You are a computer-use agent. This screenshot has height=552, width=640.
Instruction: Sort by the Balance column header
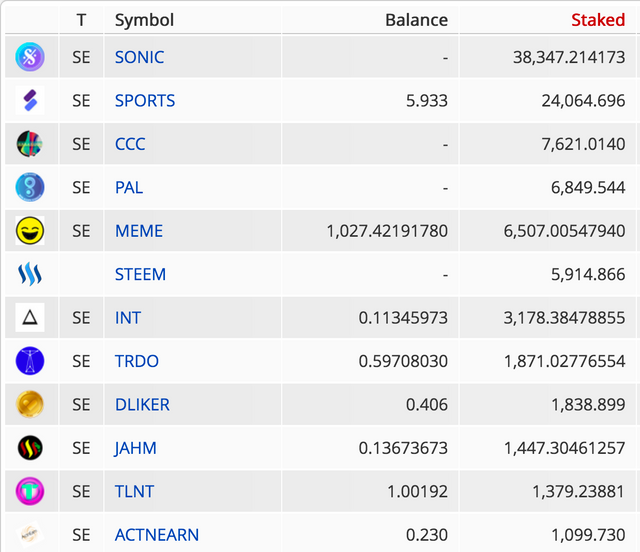tap(416, 20)
